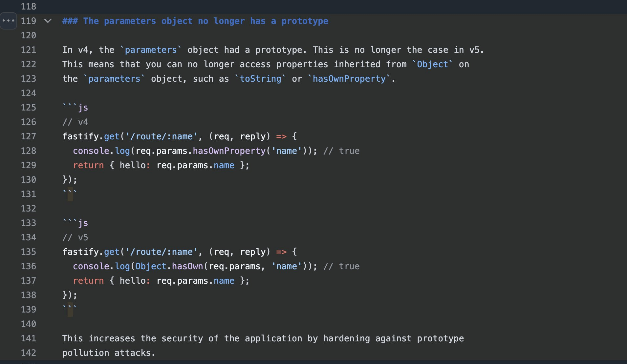
Task: Click the closing code fence on line 139
Action: click(x=70, y=310)
